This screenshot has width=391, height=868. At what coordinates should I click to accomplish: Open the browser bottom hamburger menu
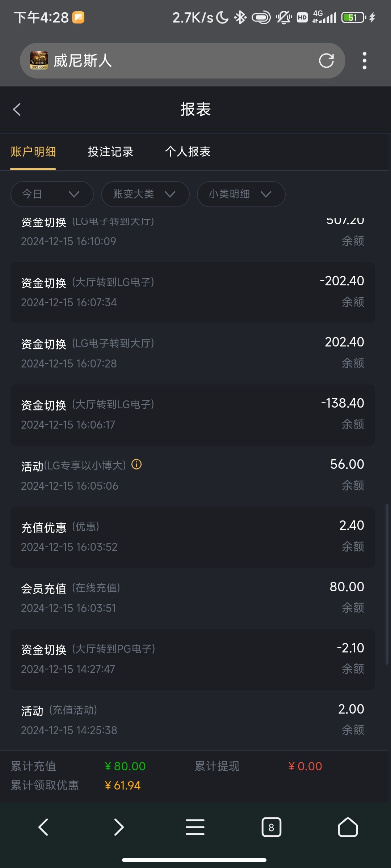tap(195, 827)
